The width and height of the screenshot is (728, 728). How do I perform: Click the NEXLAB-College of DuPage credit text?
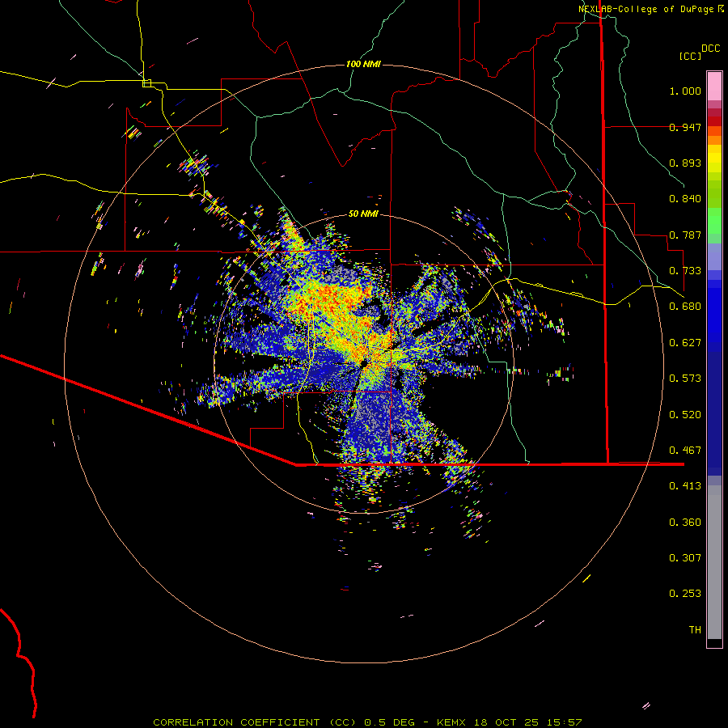pos(650,9)
